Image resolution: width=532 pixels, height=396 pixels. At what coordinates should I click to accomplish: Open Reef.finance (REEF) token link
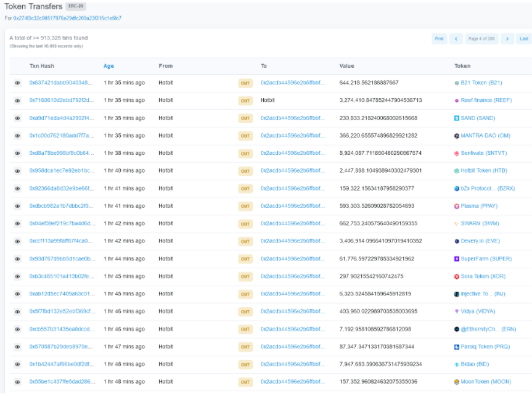pos(486,100)
